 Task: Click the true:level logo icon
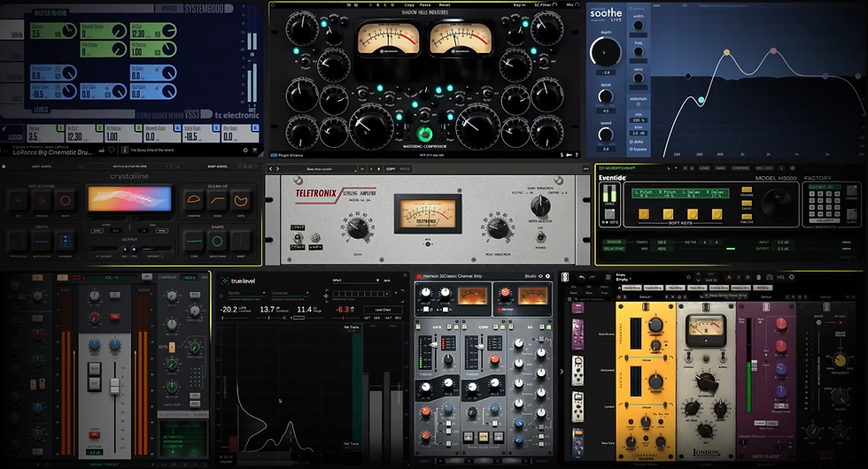(225, 281)
